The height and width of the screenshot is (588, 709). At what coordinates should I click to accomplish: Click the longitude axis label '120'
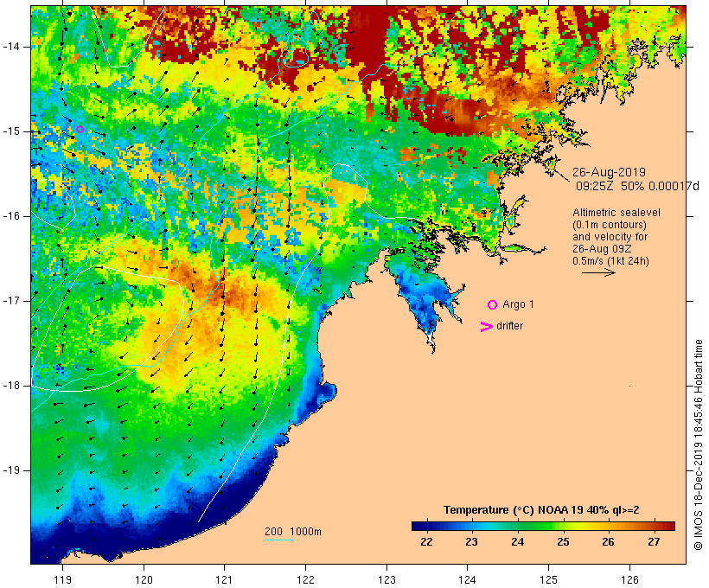(x=144, y=579)
